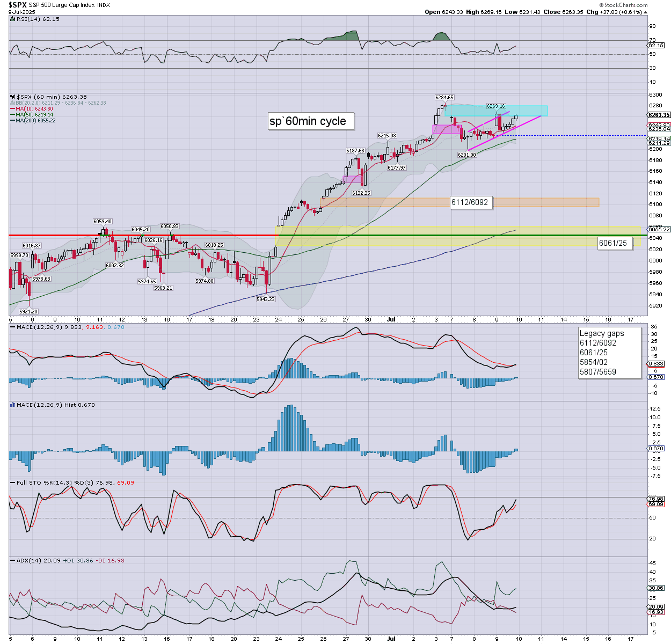Click the candlestick icon beside $SPX (60 min)
This screenshot has width=671, height=644.
click(x=13, y=97)
